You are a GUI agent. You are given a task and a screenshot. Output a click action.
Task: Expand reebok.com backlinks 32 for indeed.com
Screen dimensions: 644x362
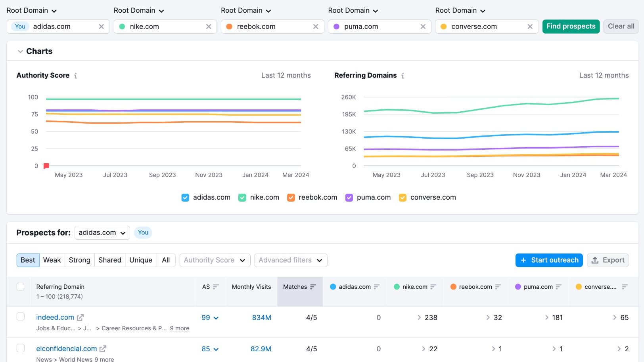pyautogui.click(x=494, y=317)
